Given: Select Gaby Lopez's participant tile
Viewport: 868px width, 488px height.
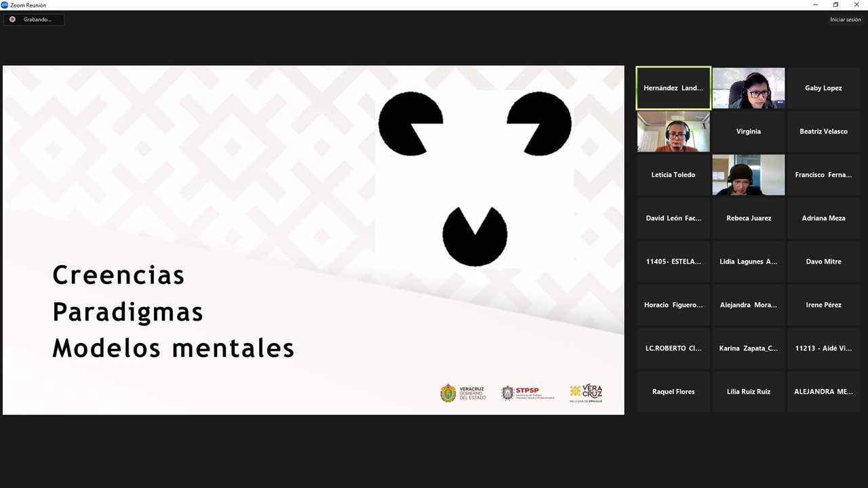Looking at the screenshot, I should coord(823,88).
